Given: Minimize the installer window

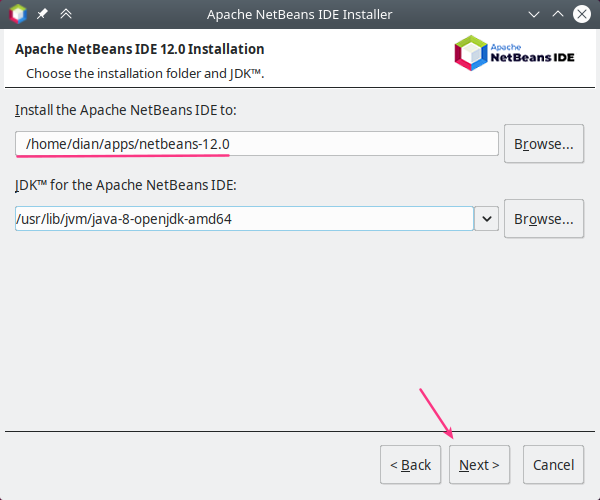Looking at the screenshot, I should pos(534,15).
